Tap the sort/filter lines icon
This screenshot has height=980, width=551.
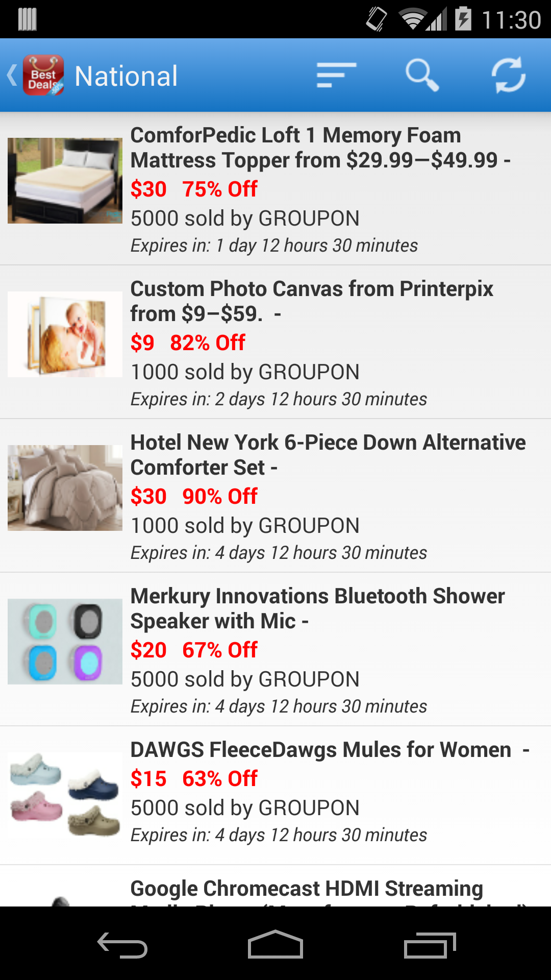point(336,76)
